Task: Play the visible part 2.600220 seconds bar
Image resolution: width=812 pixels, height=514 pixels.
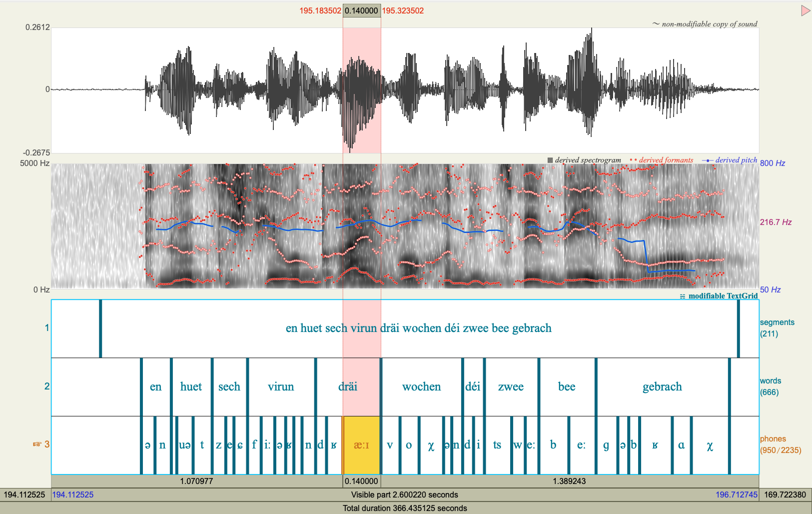Action: tap(404, 494)
